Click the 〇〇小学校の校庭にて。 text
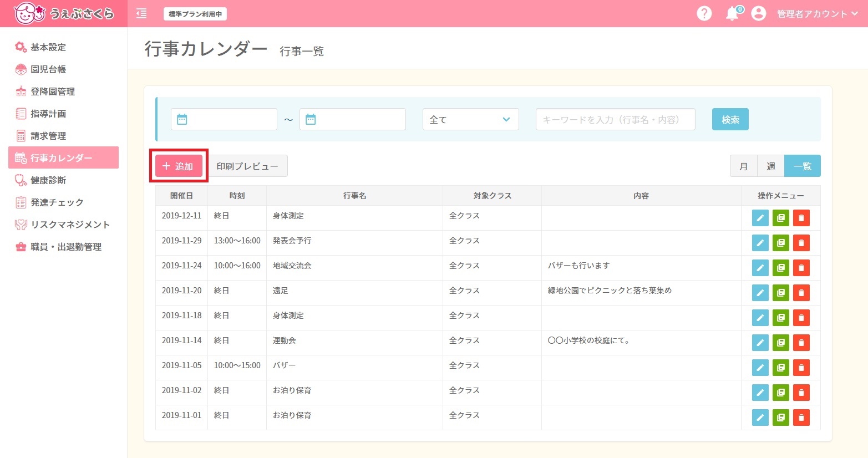The width and height of the screenshot is (868, 458). (x=589, y=340)
